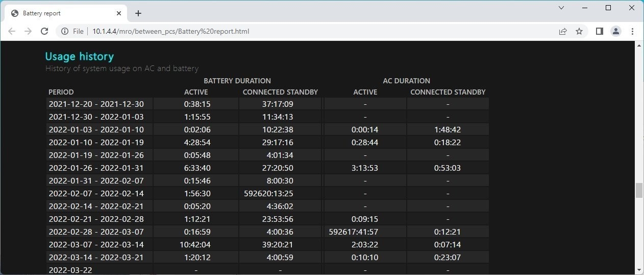Close the Battery report tab

118,13
